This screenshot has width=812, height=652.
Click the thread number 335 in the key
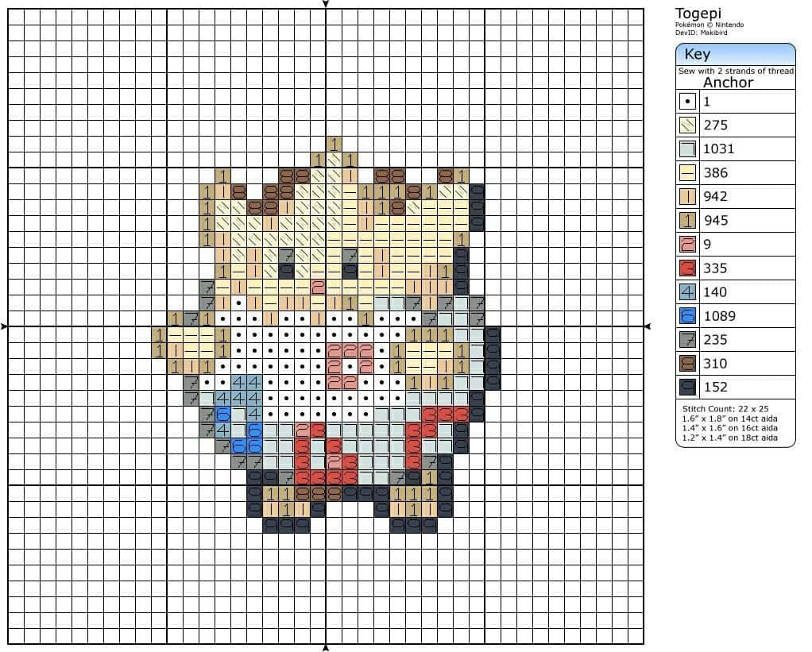(x=716, y=268)
